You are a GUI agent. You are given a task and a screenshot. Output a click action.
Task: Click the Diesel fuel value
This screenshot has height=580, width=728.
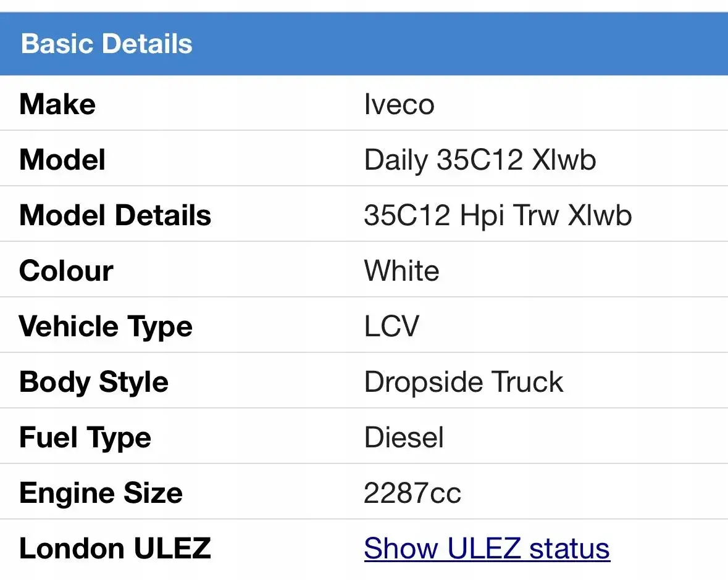404,437
